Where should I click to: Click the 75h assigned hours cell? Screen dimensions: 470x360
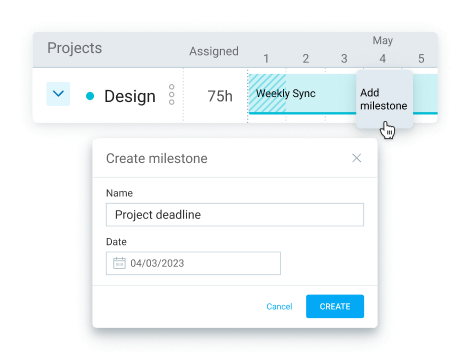pyautogui.click(x=220, y=96)
